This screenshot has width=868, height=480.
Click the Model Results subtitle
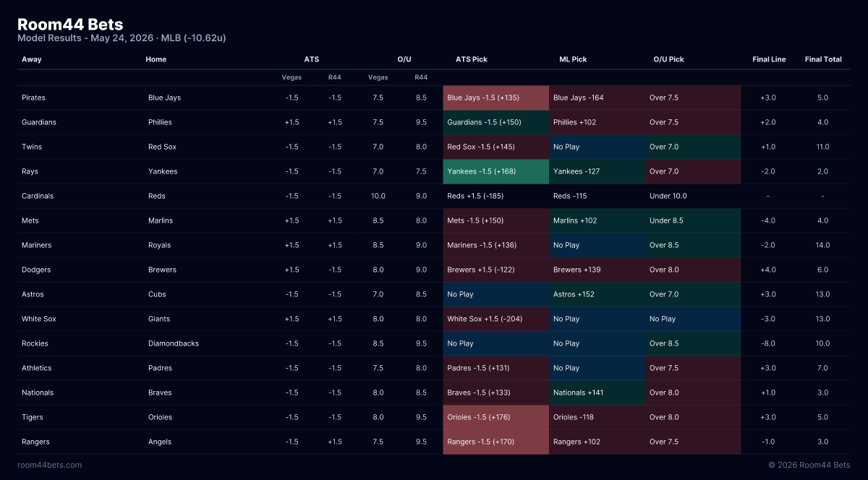click(122, 38)
